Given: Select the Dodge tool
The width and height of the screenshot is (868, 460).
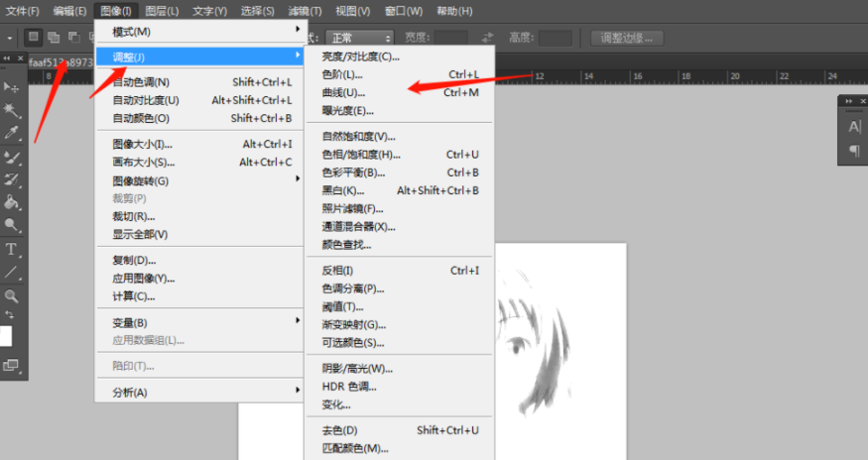Looking at the screenshot, I should tap(11, 224).
